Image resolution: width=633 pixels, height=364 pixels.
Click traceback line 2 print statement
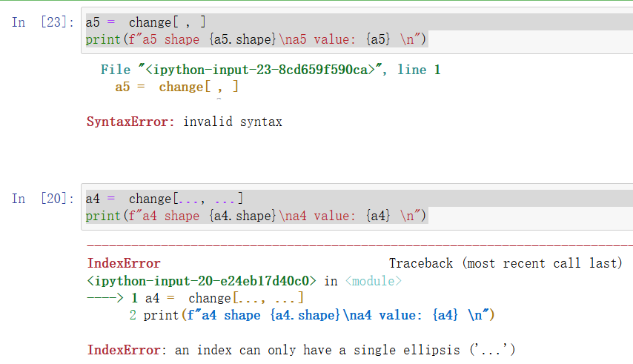pyautogui.click(x=311, y=315)
